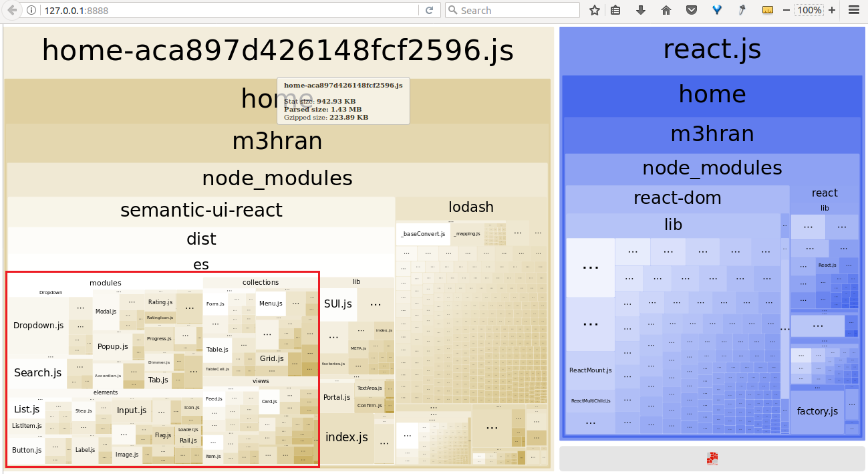Show site information for 127.0.0.1

pos(32,11)
